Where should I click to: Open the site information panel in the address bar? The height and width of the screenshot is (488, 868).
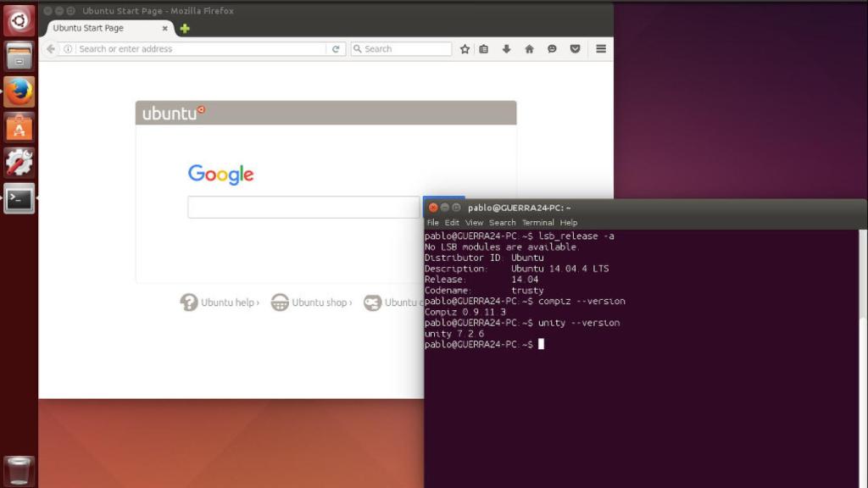[66, 49]
